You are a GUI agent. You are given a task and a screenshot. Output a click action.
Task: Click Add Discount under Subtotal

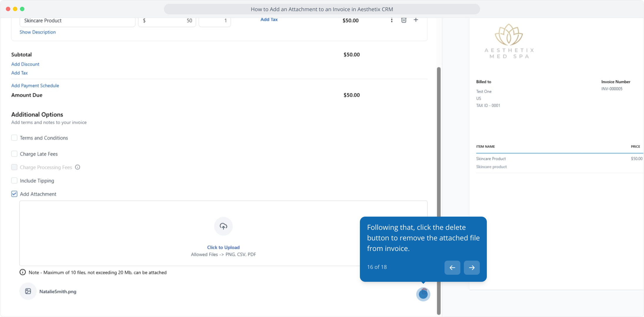(x=25, y=64)
